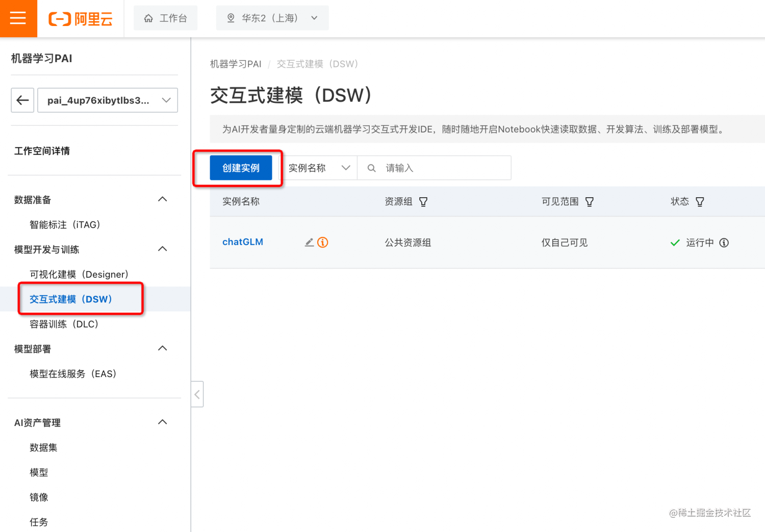
Task: Click the 运行中 status info icon
Action: pos(724,243)
